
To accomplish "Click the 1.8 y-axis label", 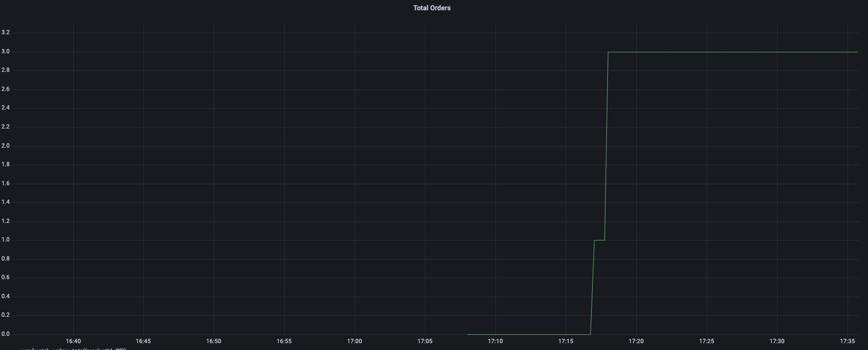I will tap(6, 164).
